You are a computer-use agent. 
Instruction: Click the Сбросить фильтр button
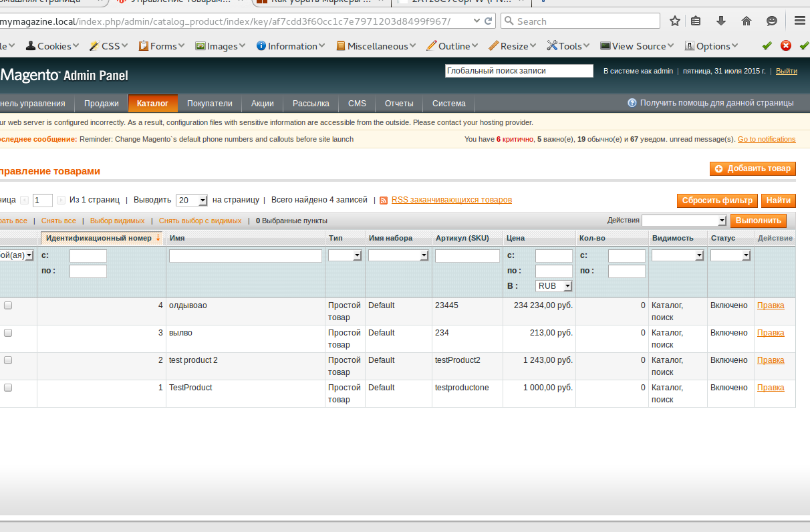pyautogui.click(x=718, y=201)
